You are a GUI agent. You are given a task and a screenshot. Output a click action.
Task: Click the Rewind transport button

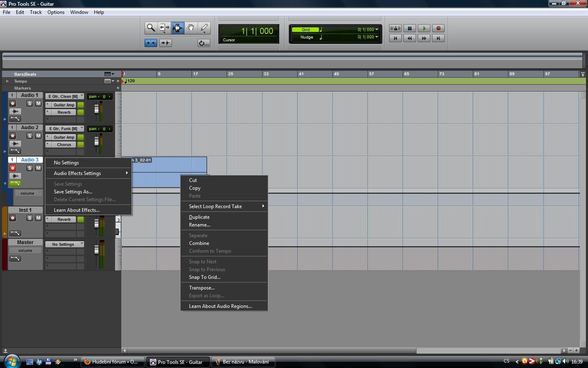tap(410, 38)
